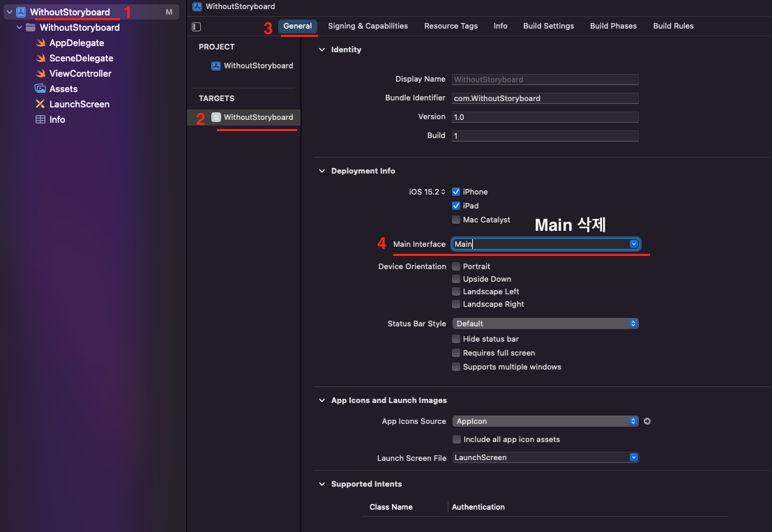Collapse the WithoutStoryboard folder chevron
This screenshot has height=532, width=772.
coord(20,28)
